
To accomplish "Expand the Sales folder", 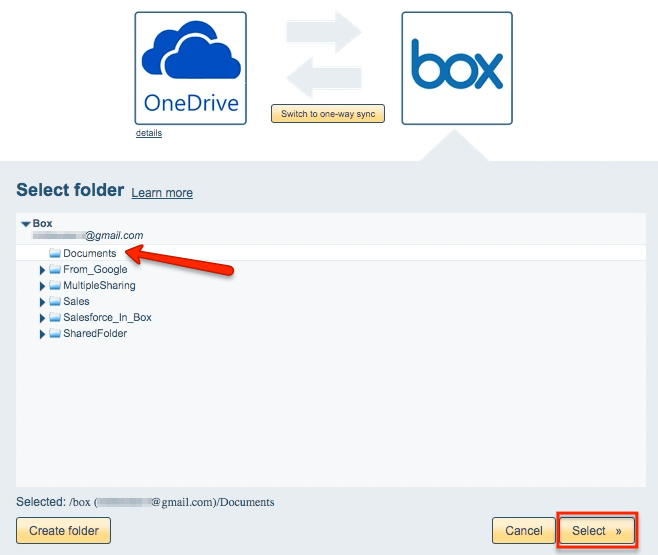I will 42,302.
